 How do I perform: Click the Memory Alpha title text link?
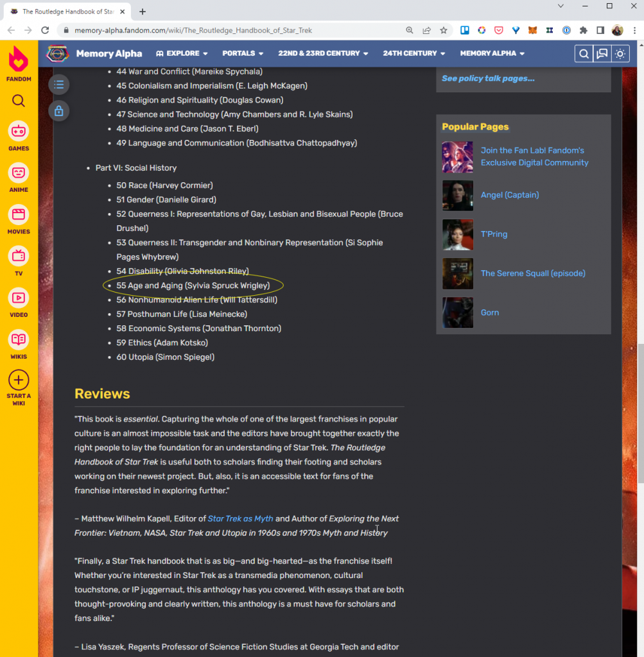[109, 54]
